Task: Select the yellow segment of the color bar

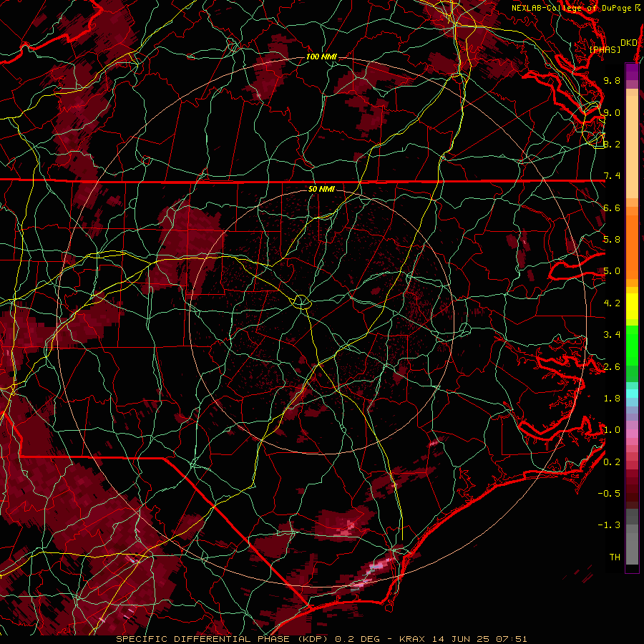Action: [x=632, y=306]
